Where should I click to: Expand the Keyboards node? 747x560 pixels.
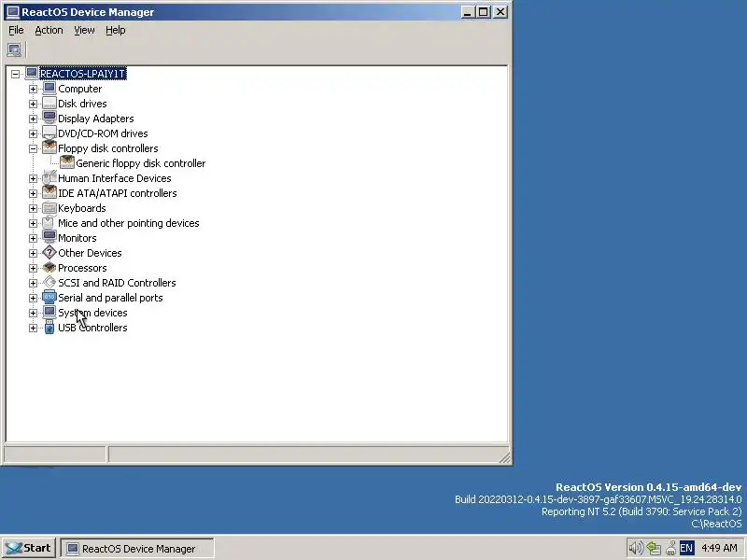point(33,208)
